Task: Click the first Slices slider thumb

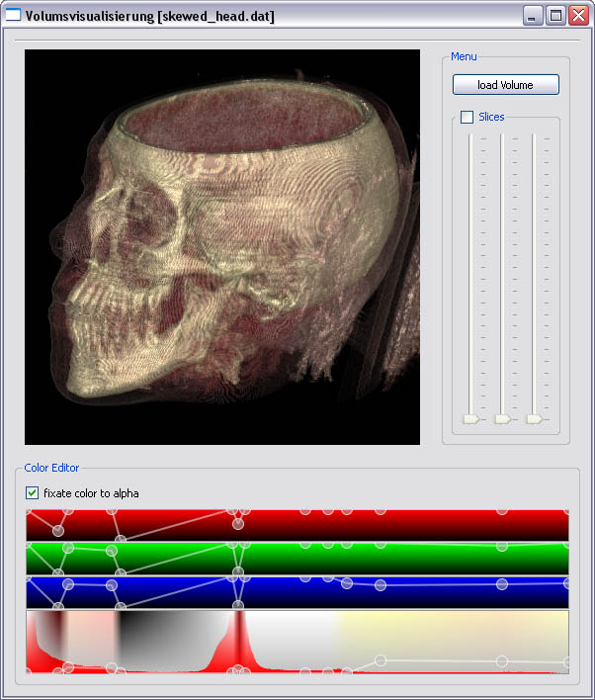Action: point(471,419)
